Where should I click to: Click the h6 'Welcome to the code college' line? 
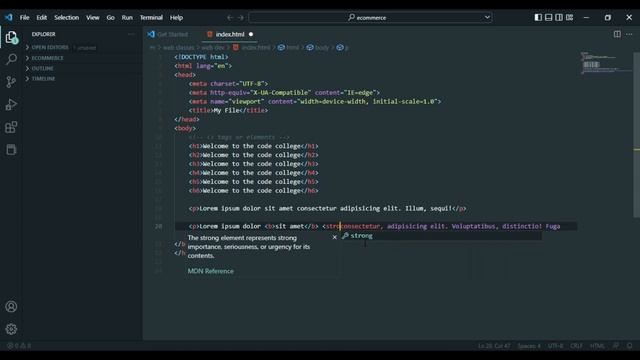coord(253,191)
